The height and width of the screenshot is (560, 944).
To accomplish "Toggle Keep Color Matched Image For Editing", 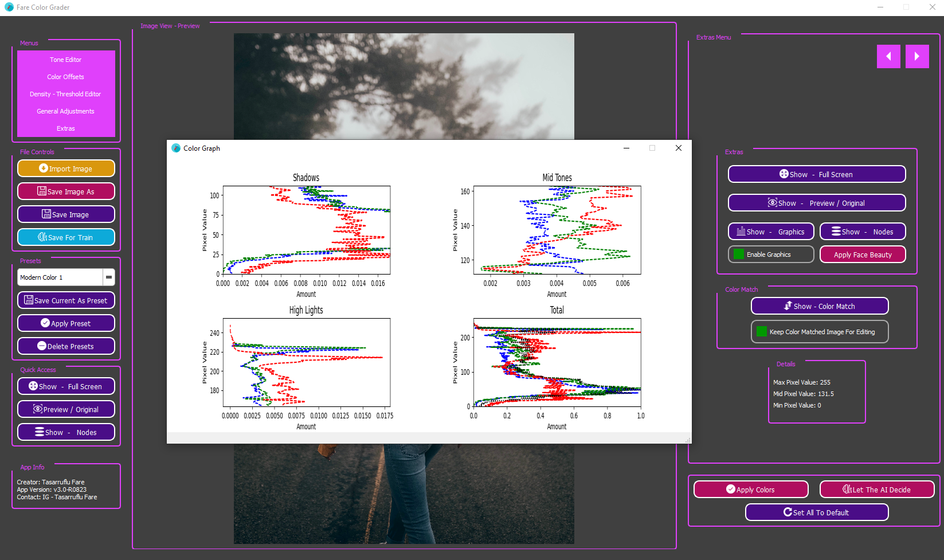I will [x=762, y=332].
